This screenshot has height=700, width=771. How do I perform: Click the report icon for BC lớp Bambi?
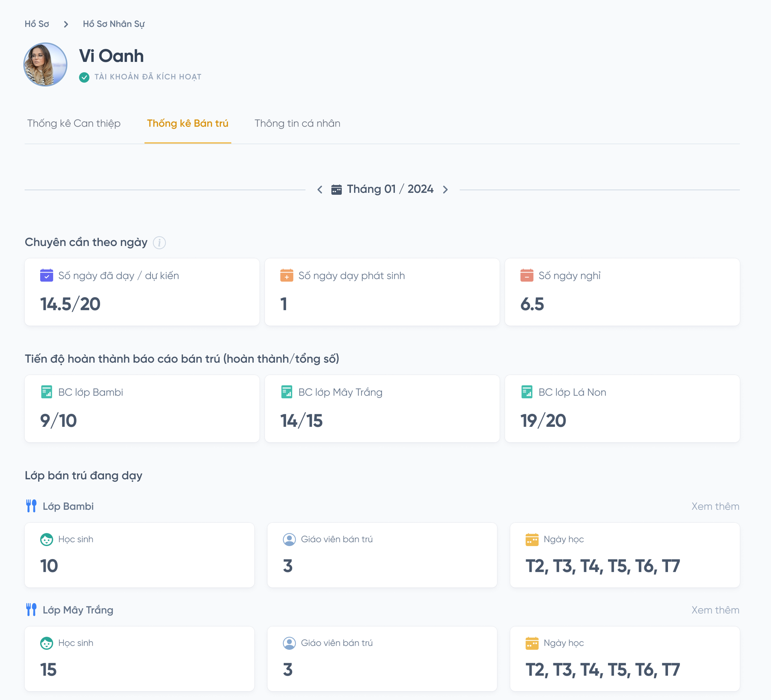[47, 392]
